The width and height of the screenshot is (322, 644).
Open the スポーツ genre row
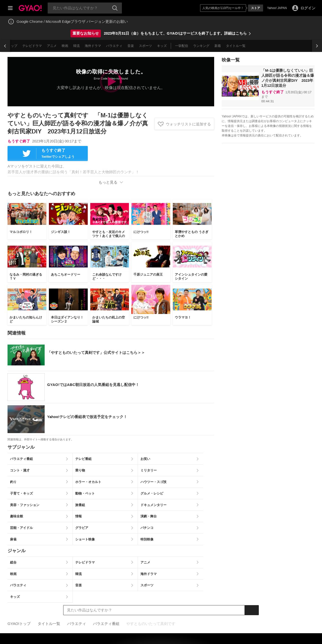pyautogui.click(x=171, y=585)
